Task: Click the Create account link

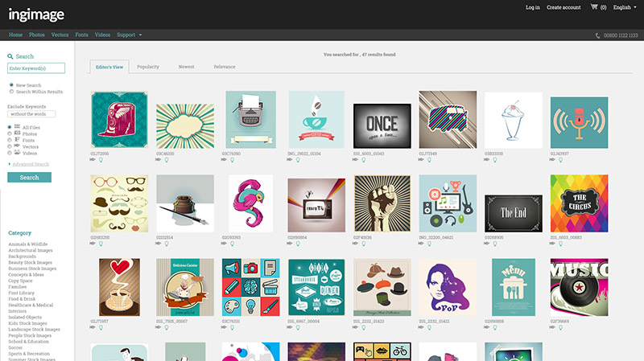Action: tap(563, 7)
